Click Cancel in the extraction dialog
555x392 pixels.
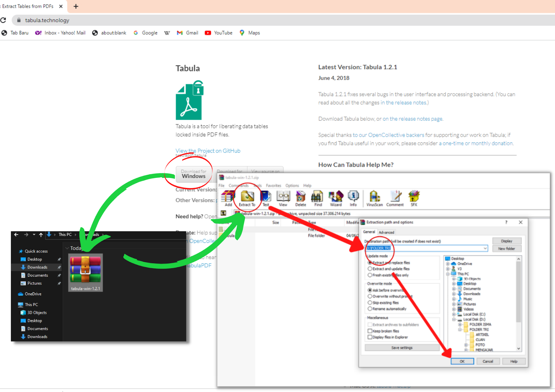[x=488, y=361]
